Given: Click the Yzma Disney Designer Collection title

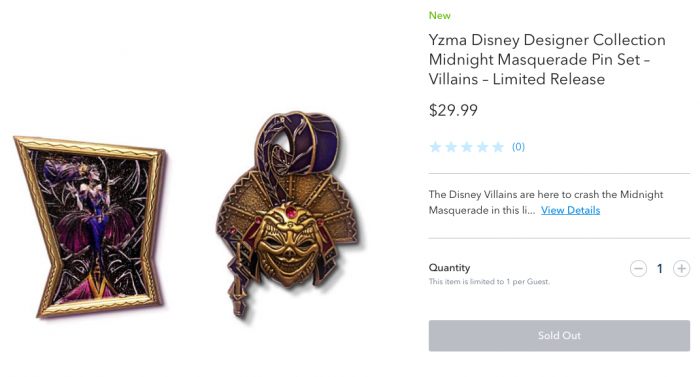Looking at the screenshot, I should tap(547, 59).
